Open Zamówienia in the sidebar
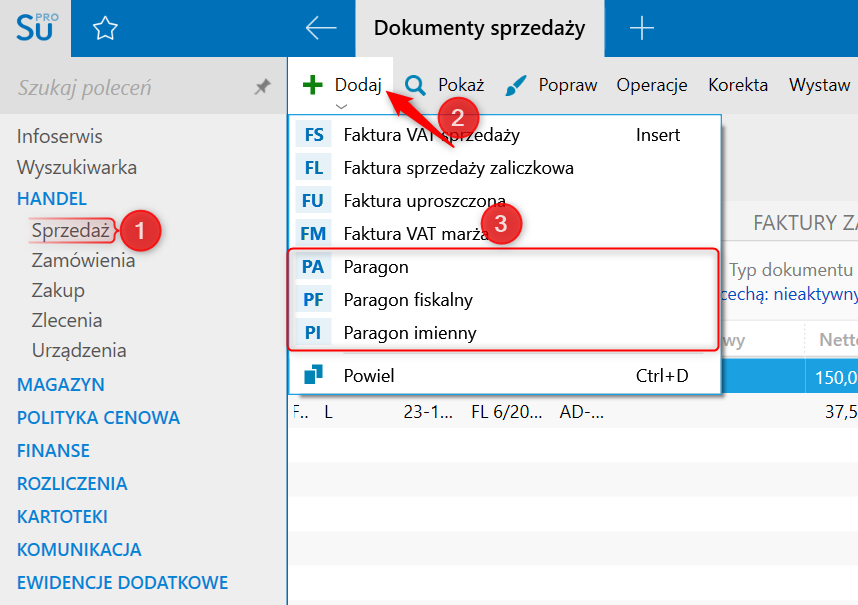This screenshot has height=605, width=858. [83, 261]
